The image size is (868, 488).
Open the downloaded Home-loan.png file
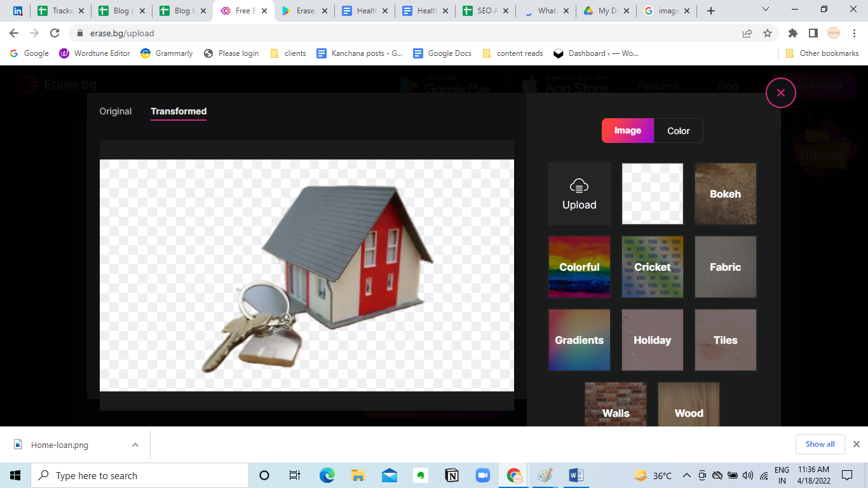60,445
